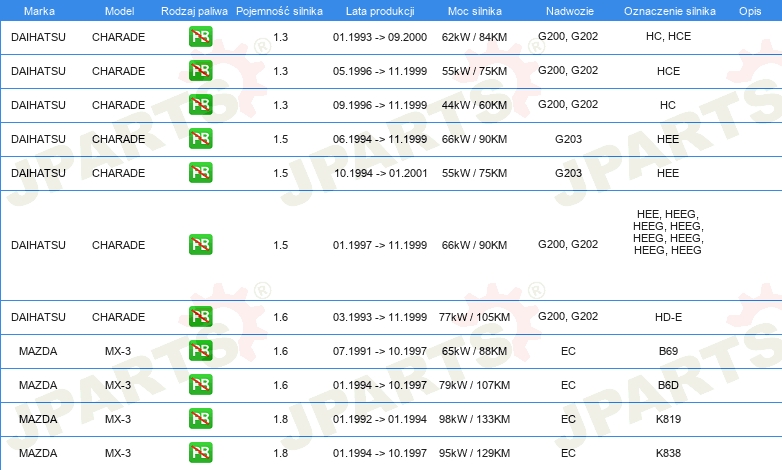The width and height of the screenshot is (782, 470).
Task: Click the Moc silnika column header
Action: (475, 11)
